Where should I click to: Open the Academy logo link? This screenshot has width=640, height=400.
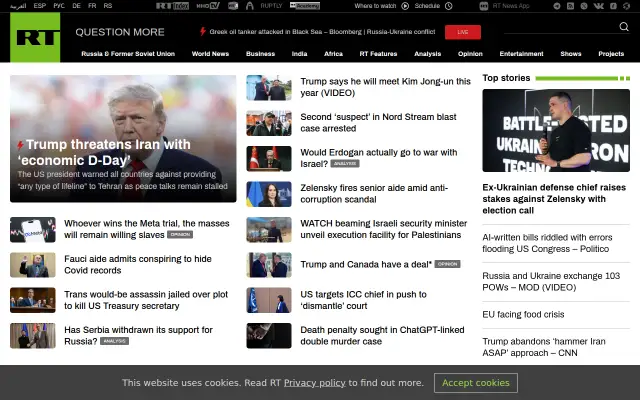305,6
